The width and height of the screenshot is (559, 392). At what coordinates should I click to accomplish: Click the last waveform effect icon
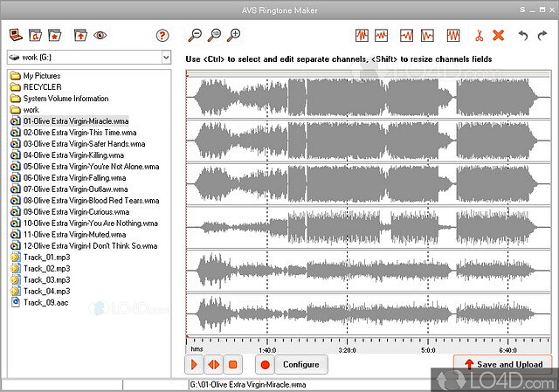click(453, 36)
